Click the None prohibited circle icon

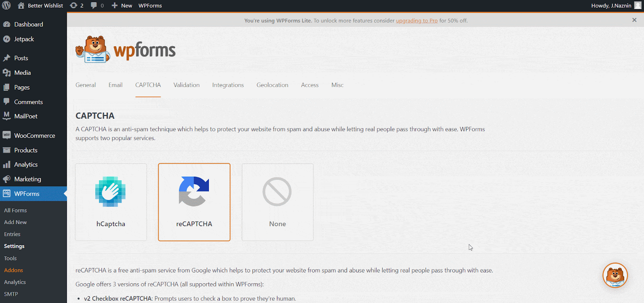click(277, 192)
